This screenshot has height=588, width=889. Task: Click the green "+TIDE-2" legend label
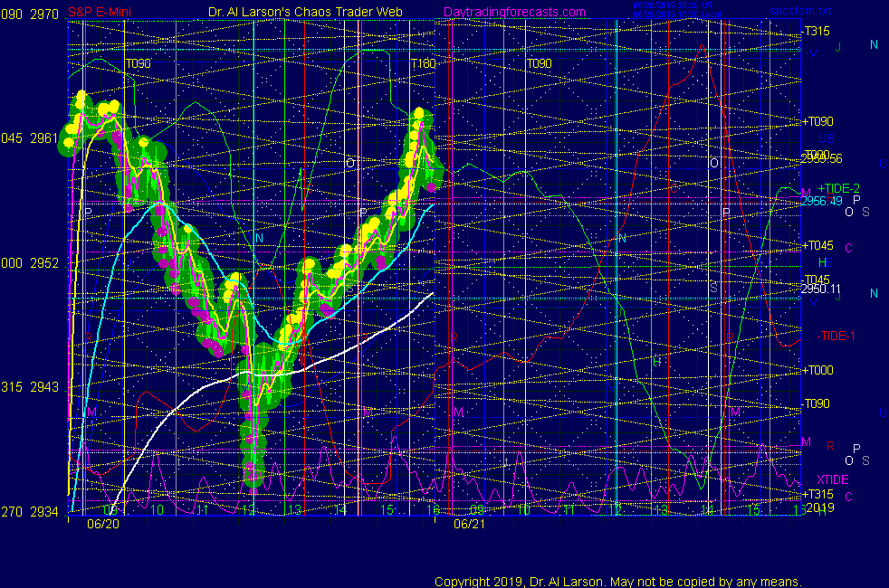838,189
